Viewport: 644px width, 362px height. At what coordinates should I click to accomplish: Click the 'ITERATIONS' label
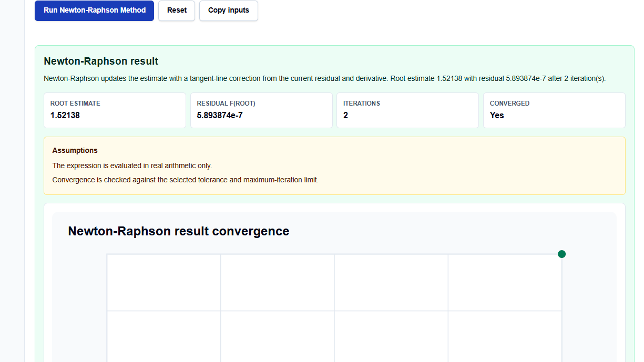coord(362,104)
